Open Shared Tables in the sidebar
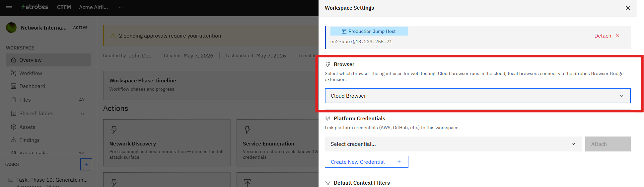 48,113
